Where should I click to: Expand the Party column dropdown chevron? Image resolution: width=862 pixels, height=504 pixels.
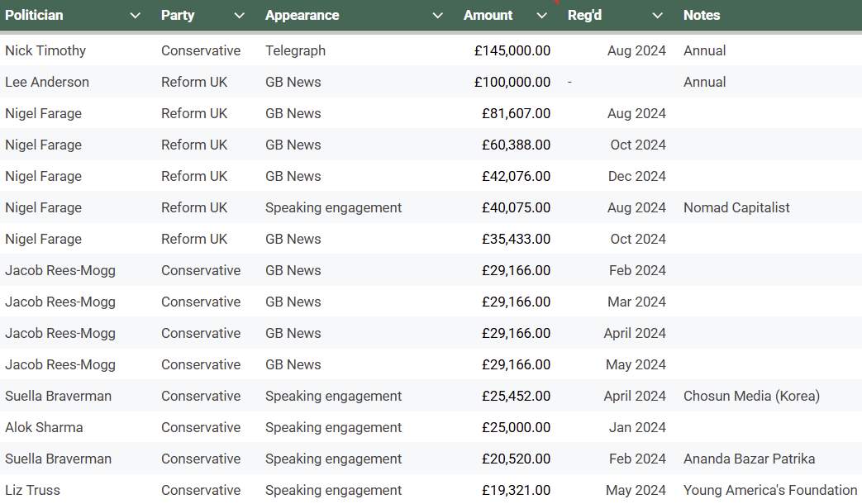click(239, 16)
